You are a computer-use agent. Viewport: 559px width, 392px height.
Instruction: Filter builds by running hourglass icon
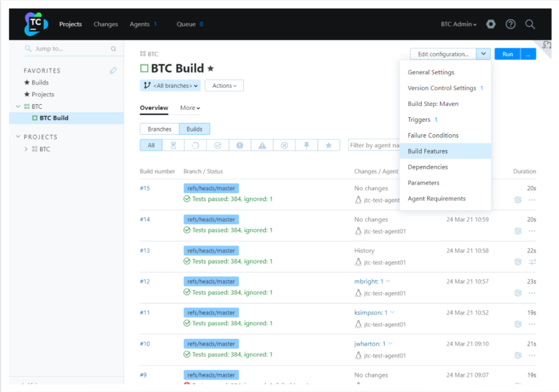173,146
